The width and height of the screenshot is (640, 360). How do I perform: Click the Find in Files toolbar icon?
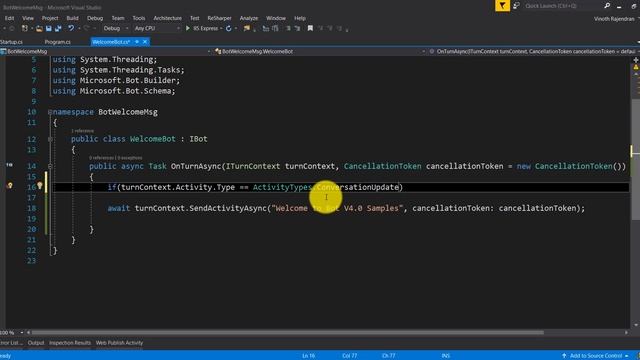tap(247, 29)
